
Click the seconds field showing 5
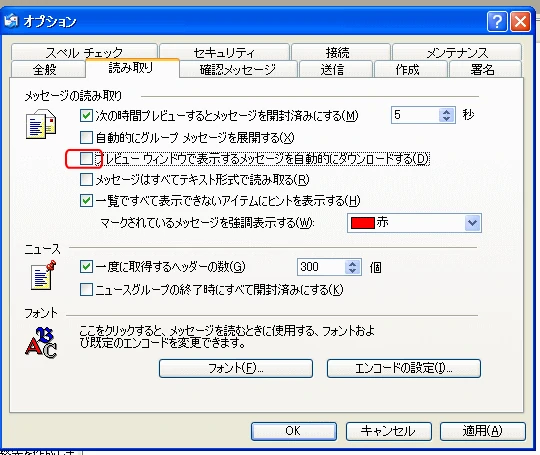pyautogui.click(x=415, y=115)
